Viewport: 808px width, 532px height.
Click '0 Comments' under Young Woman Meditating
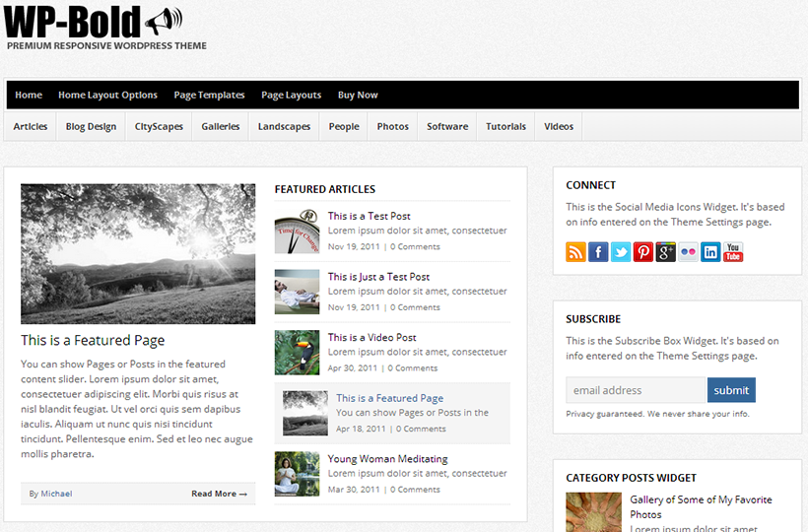(415, 490)
